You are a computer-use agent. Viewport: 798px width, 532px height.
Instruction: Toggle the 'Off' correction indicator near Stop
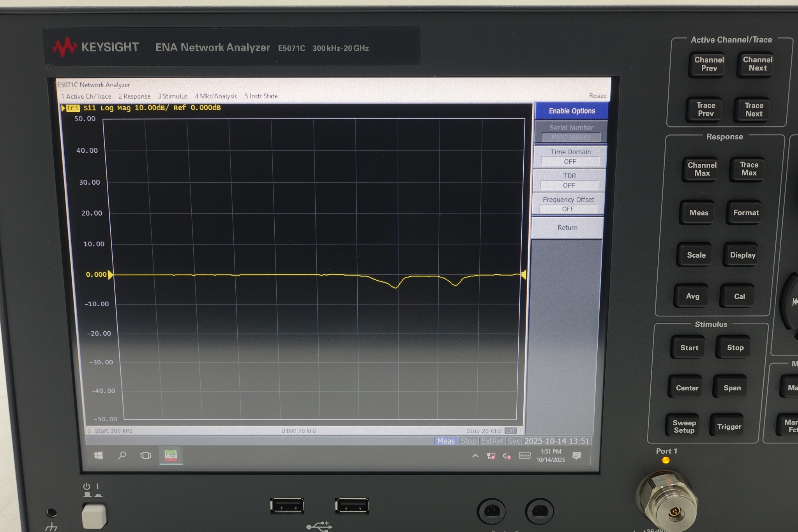point(511,431)
